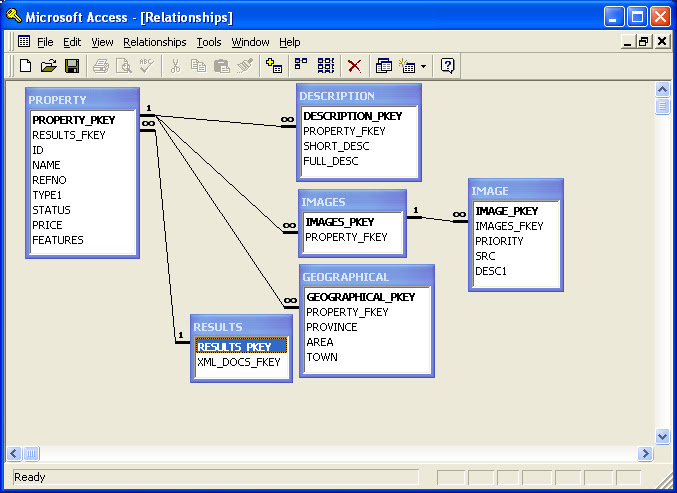Click the Paste icon

221,66
